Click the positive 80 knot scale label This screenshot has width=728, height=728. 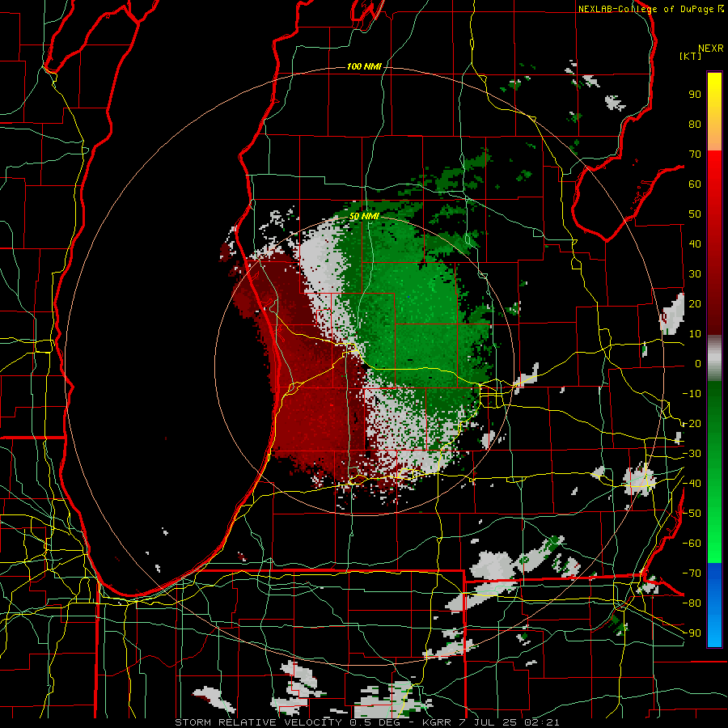[695, 125]
